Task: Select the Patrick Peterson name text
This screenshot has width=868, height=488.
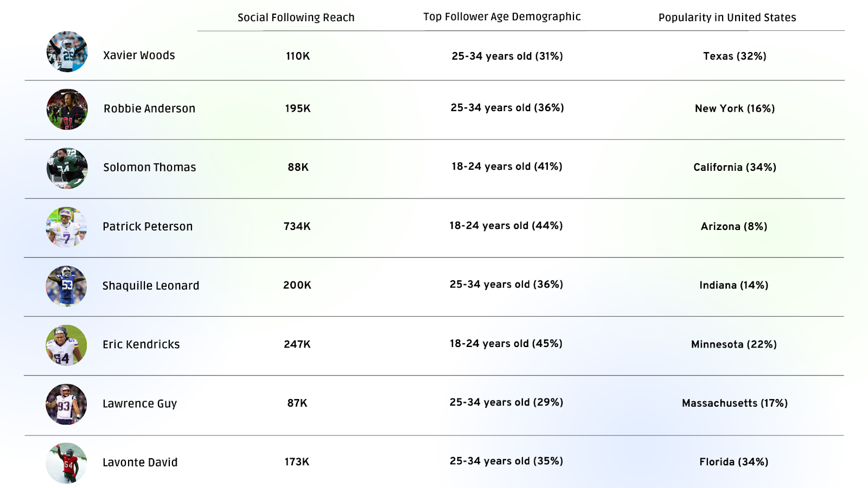Action: pos(148,227)
